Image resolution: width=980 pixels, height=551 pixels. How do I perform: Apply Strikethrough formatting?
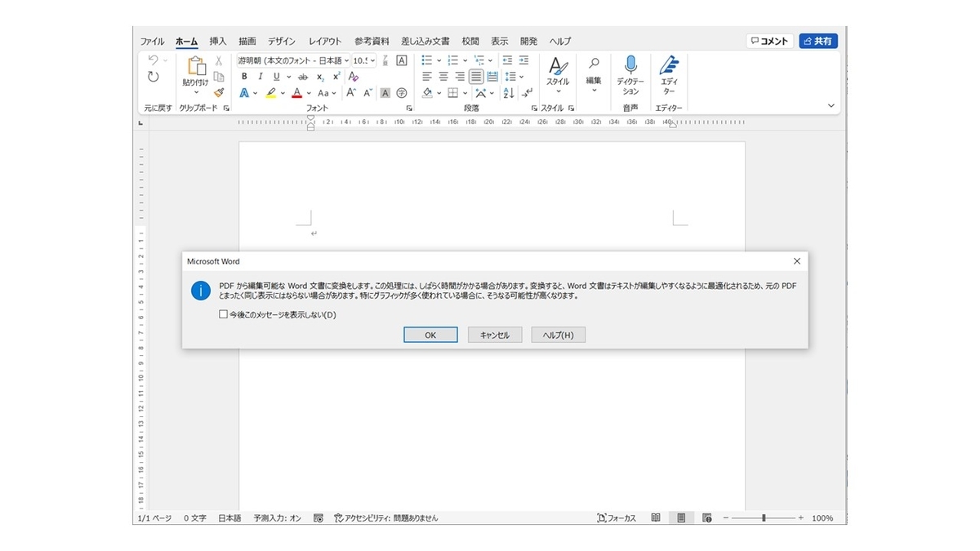[x=303, y=77]
